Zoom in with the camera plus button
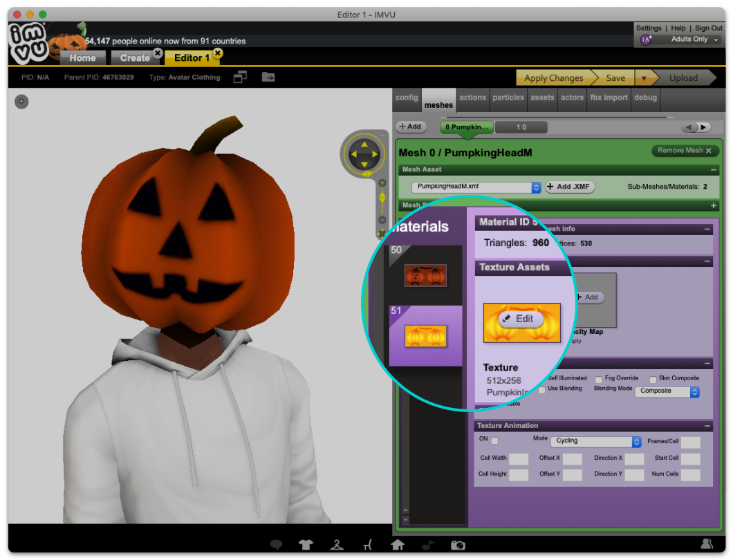The image size is (733, 560). point(382,183)
